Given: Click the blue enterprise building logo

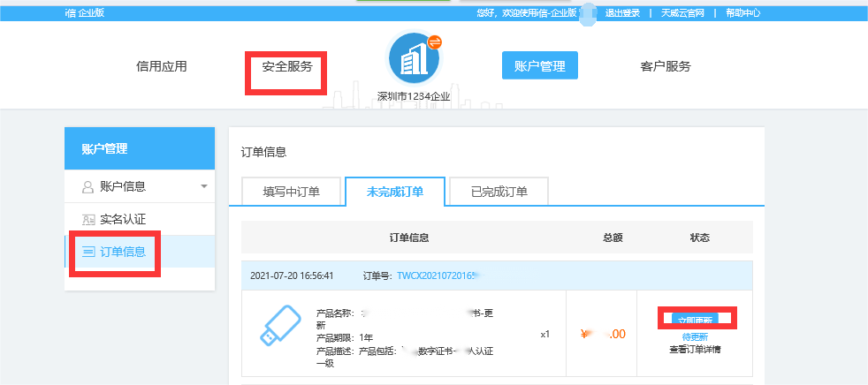Looking at the screenshot, I should 414,61.
